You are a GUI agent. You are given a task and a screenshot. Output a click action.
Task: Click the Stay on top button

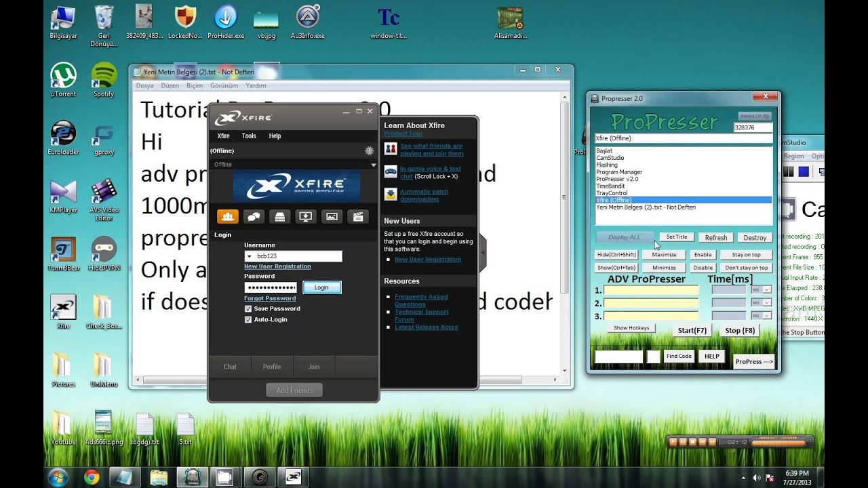tap(746, 255)
